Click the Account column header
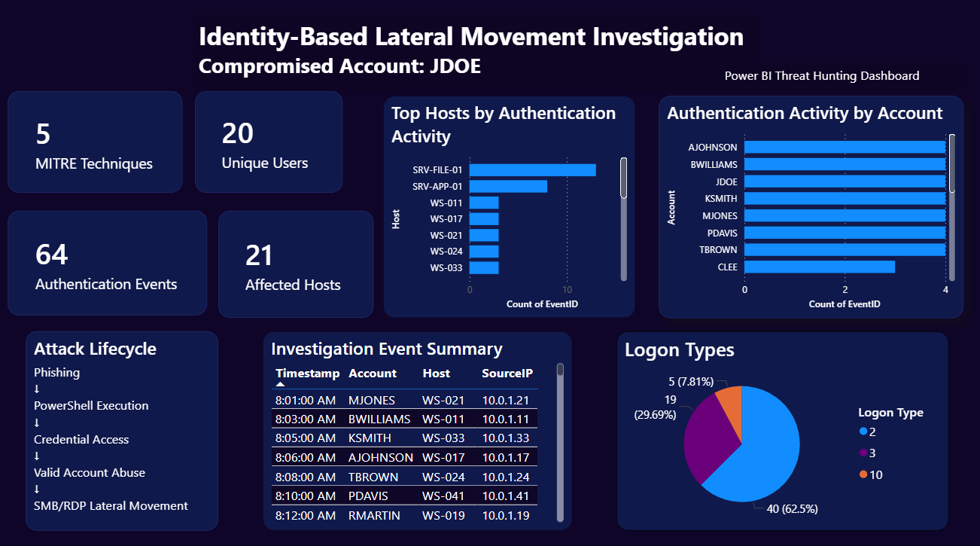Screen dimensions: 980x546 point(373,374)
